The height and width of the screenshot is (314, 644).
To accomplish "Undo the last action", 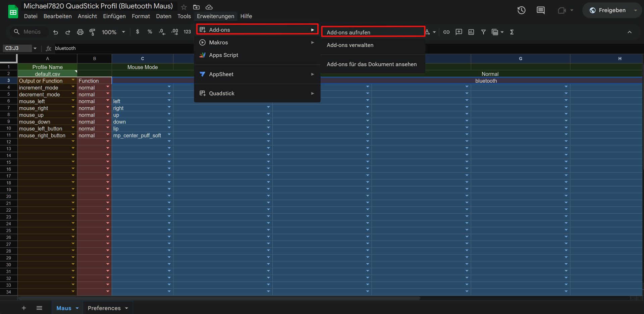I will coord(56,32).
